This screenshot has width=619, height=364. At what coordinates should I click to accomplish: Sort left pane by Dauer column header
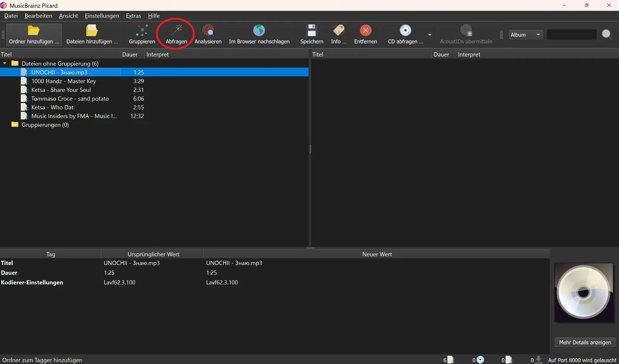pos(133,55)
